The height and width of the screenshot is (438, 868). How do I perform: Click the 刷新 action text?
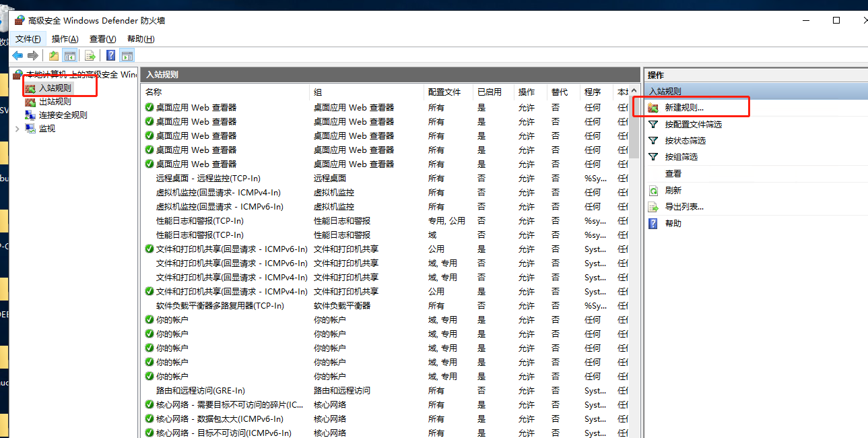tap(673, 191)
